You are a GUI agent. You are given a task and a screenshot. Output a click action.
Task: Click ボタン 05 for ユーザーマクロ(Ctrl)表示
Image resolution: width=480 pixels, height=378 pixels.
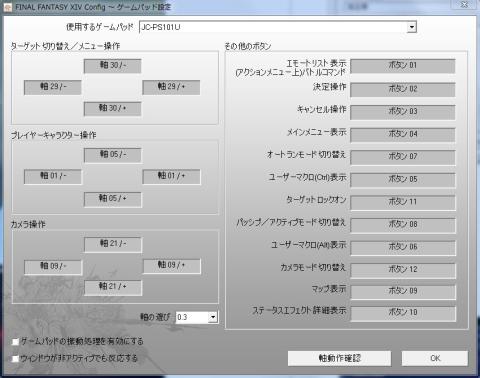click(x=403, y=180)
